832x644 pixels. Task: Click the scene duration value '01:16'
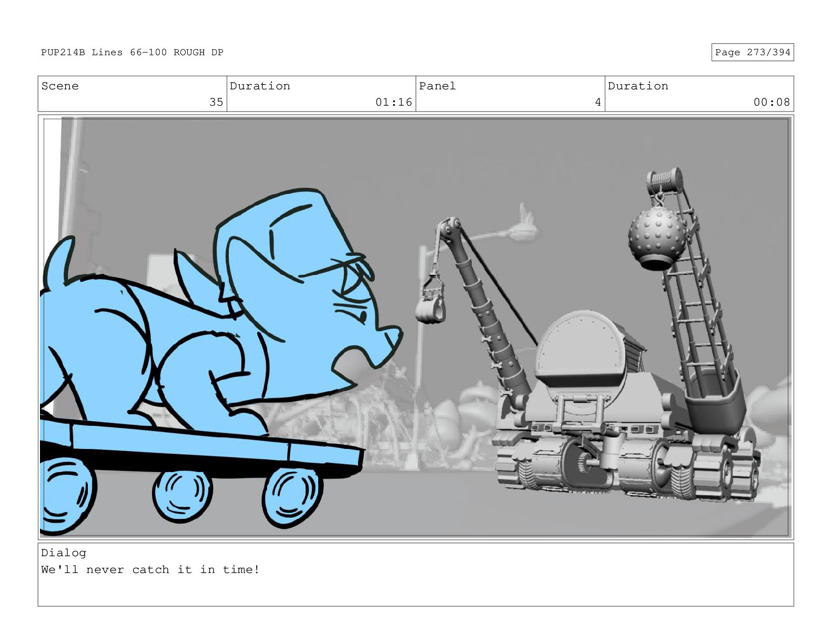pos(393,102)
